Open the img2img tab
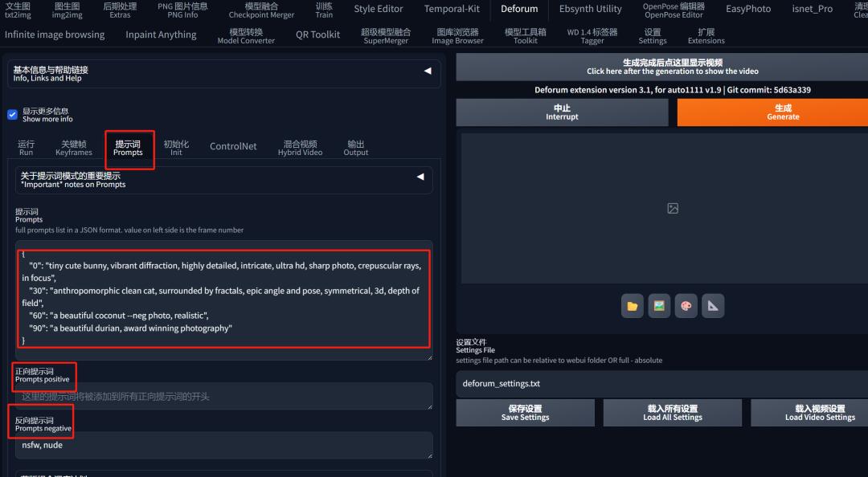The width and height of the screenshot is (868, 477). (x=67, y=10)
